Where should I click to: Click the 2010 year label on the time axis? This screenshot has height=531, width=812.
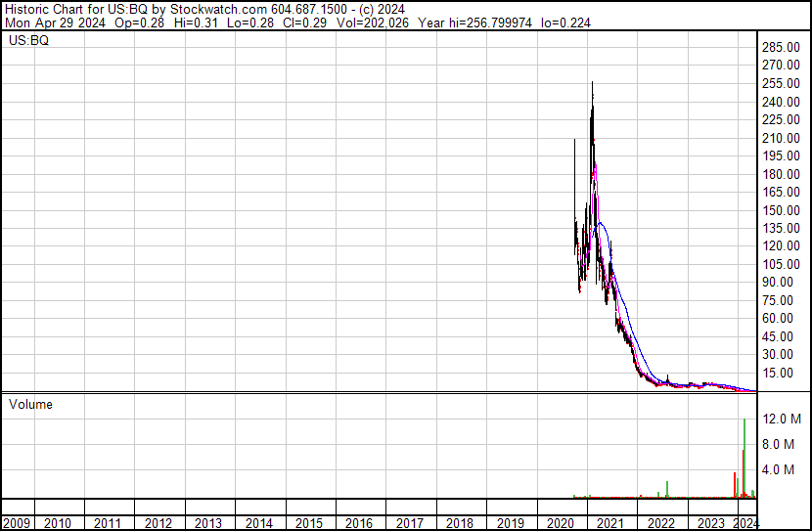[x=58, y=523]
